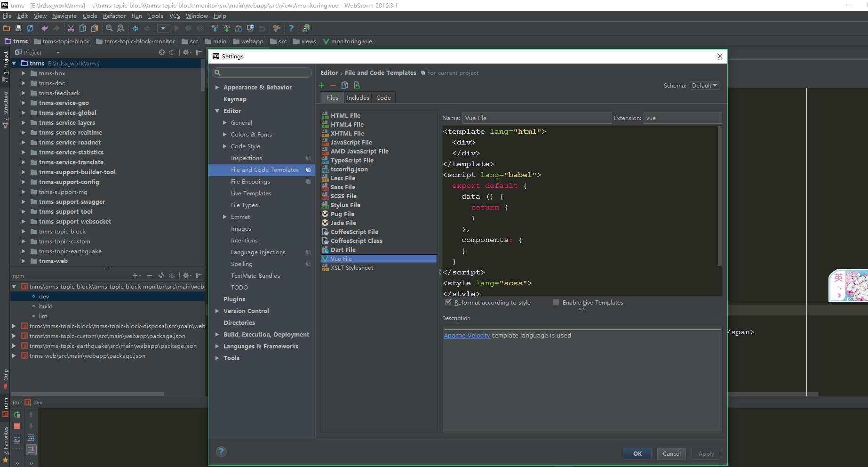Image resolution: width=868 pixels, height=467 pixels.
Task: Click the Reload Scripts icon in npm panel
Action: [x=161, y=275]
